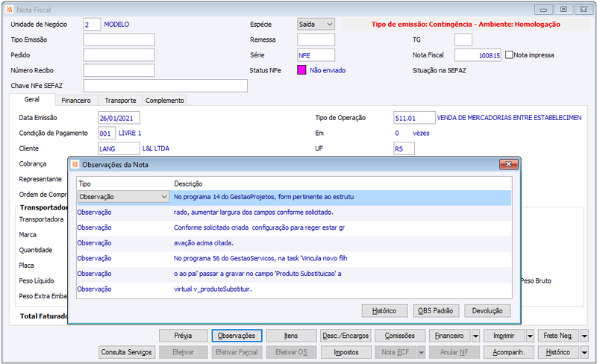
Task: Close the Observações da Nota dialog
Action: tap(509, 164)
